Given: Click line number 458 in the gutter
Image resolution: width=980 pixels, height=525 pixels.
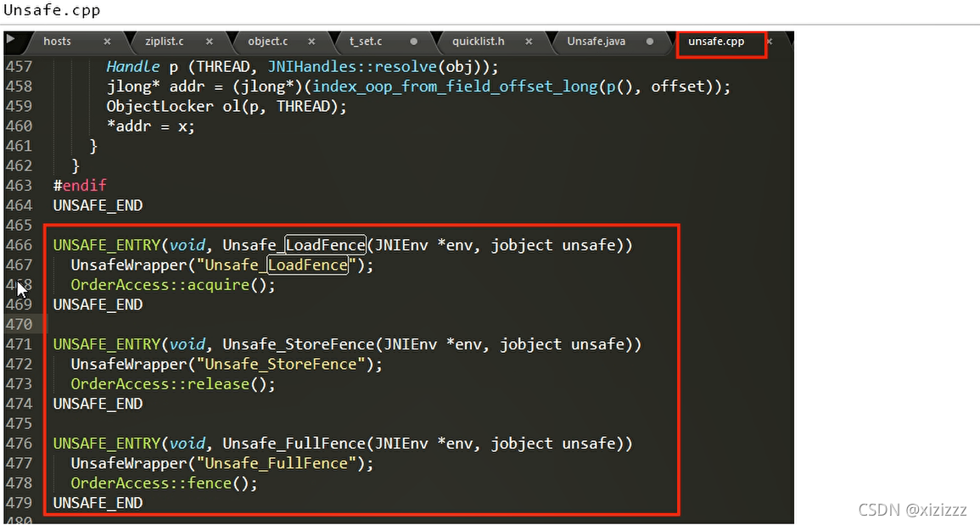Looking at the screenshot, I should (x=19, y=87).
